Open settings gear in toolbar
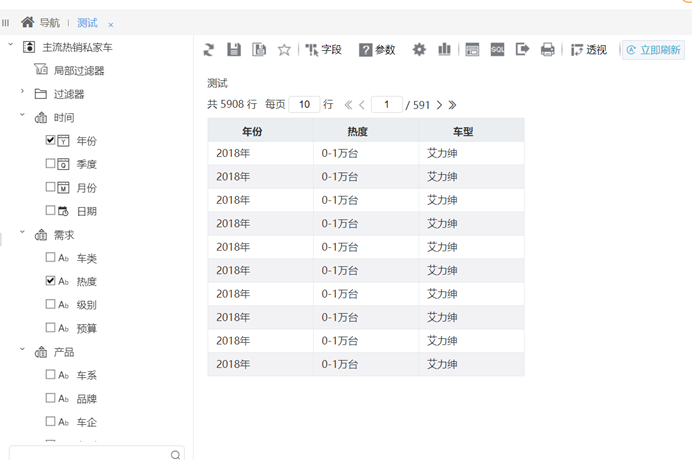692x460 pixels. pyautogui.click(x=419, y=49)
